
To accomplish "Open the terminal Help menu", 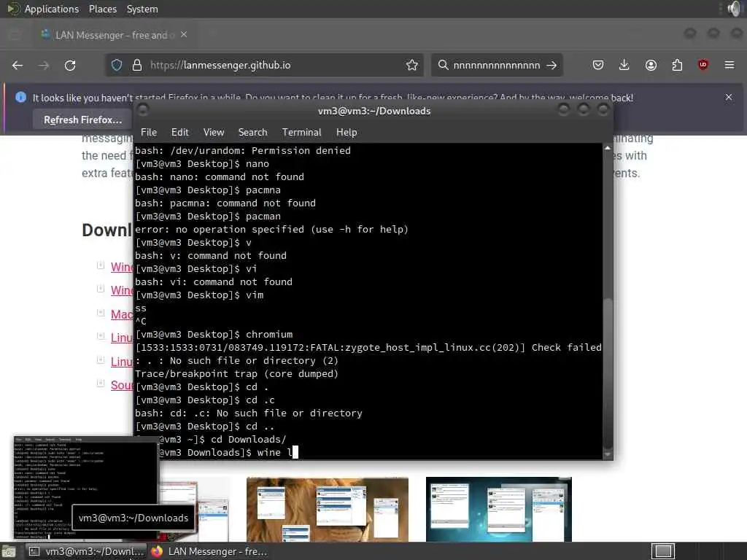I will [x=347, y=133].
